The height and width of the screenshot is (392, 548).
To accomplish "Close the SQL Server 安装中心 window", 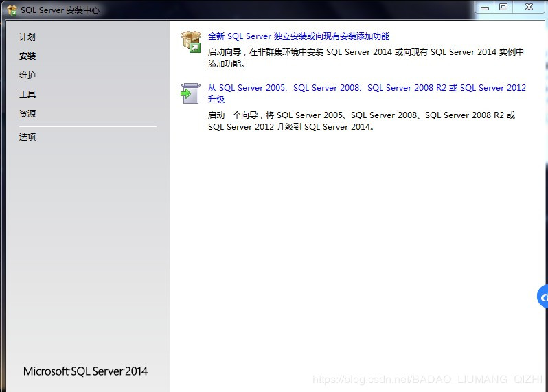I will [529, 8].
